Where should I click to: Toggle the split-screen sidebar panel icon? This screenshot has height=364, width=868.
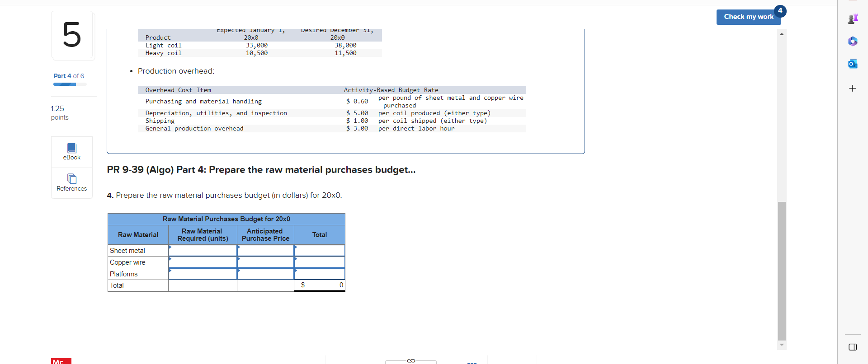point(853,347)
